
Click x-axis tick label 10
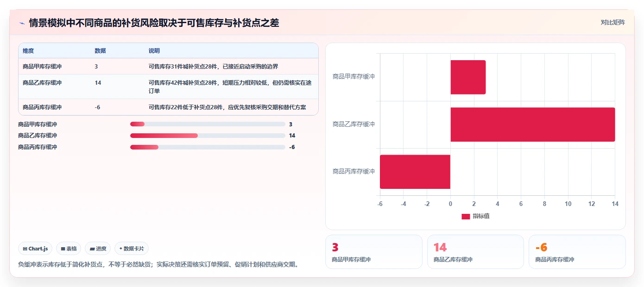point(568,204)
